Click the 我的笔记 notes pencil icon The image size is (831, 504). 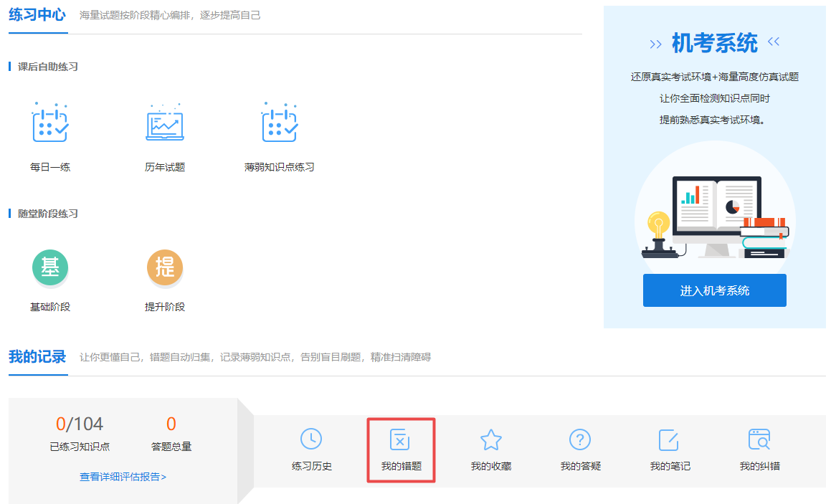pos(669,441)
